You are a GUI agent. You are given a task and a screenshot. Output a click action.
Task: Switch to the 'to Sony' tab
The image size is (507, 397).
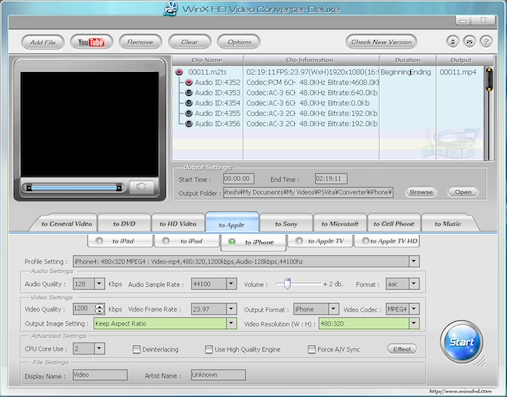(x=286, y=224)
